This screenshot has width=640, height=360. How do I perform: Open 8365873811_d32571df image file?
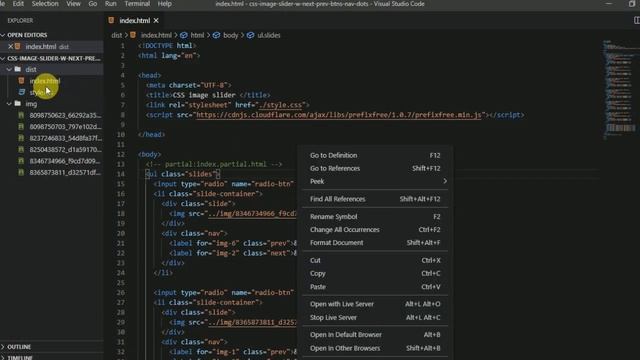[65, 172]
